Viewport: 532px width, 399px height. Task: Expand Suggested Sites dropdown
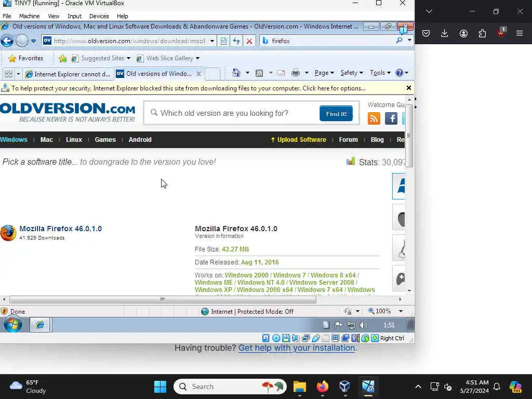click(128, 58)
